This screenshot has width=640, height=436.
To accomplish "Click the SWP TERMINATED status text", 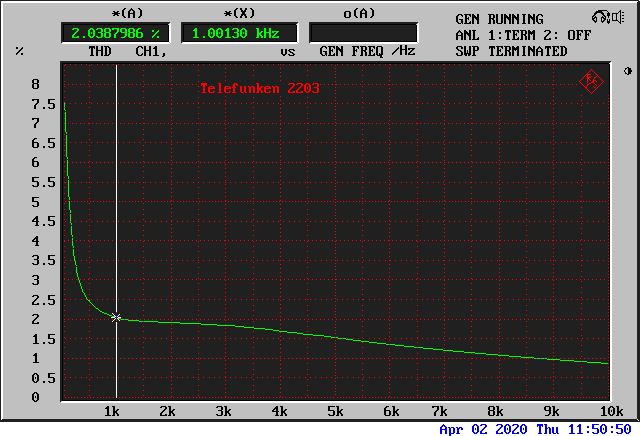I will click(511, 51).
